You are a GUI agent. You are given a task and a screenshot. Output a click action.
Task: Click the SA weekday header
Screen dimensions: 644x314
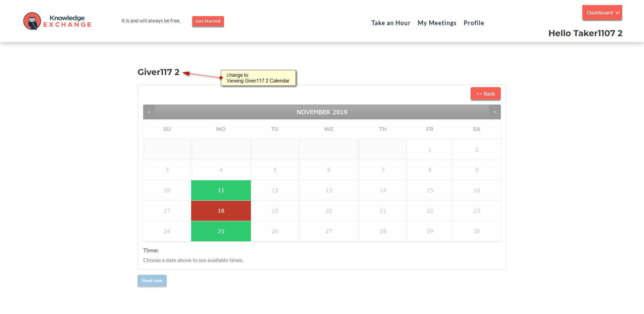(477, 129)
